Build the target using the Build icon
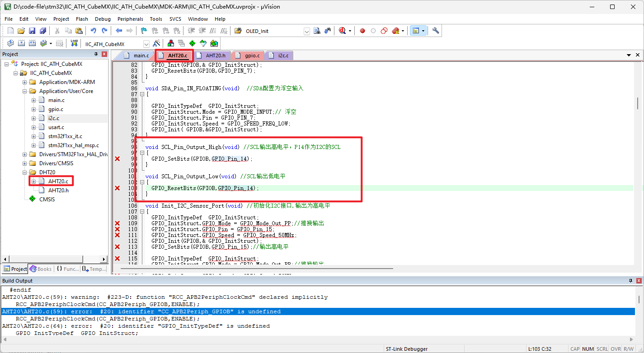The height and width of the screenshot is (353, 644). coord(21,43)
